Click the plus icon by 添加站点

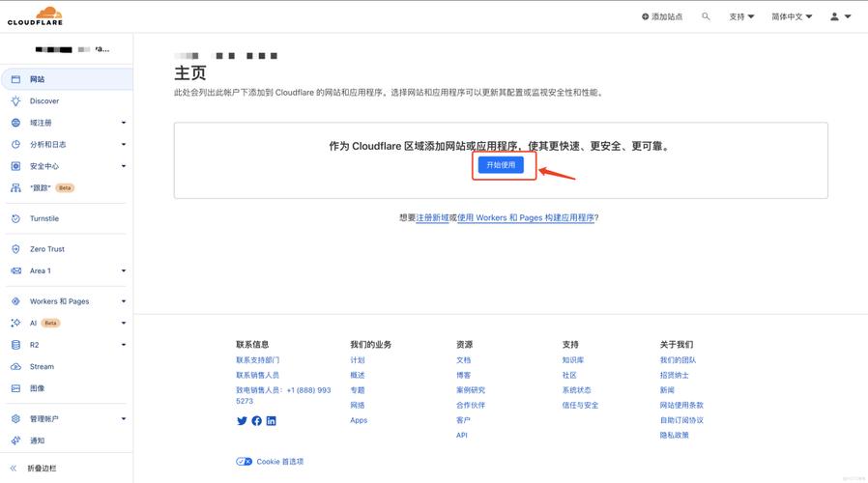tap(645, 16)
